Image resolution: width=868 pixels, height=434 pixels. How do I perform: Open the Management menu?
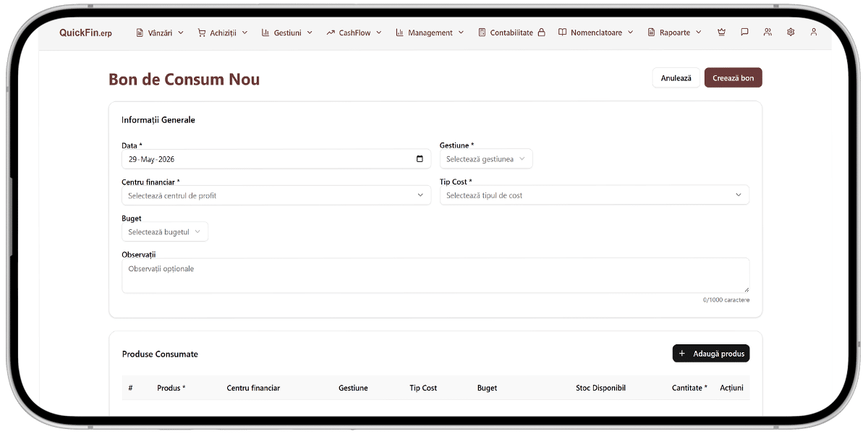pos(430,33)
